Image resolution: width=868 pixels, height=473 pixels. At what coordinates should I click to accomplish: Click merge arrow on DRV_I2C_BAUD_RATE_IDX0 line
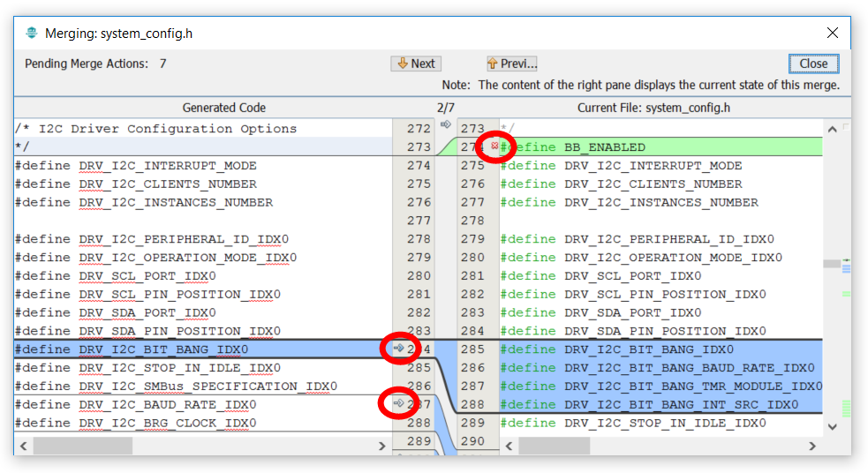398,404
